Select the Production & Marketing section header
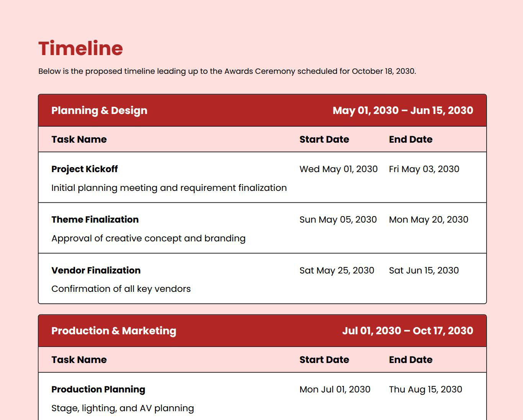523x420 pixels. (114, 331)
